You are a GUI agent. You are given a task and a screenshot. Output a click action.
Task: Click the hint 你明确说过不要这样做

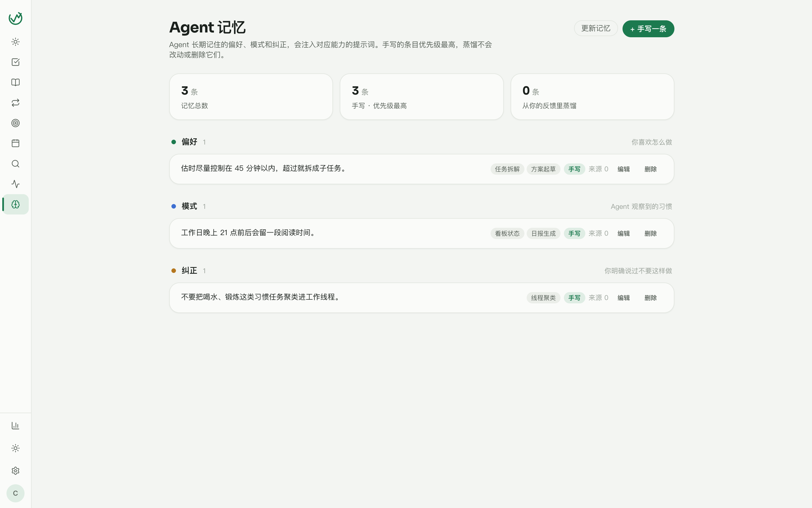(638, 271)
